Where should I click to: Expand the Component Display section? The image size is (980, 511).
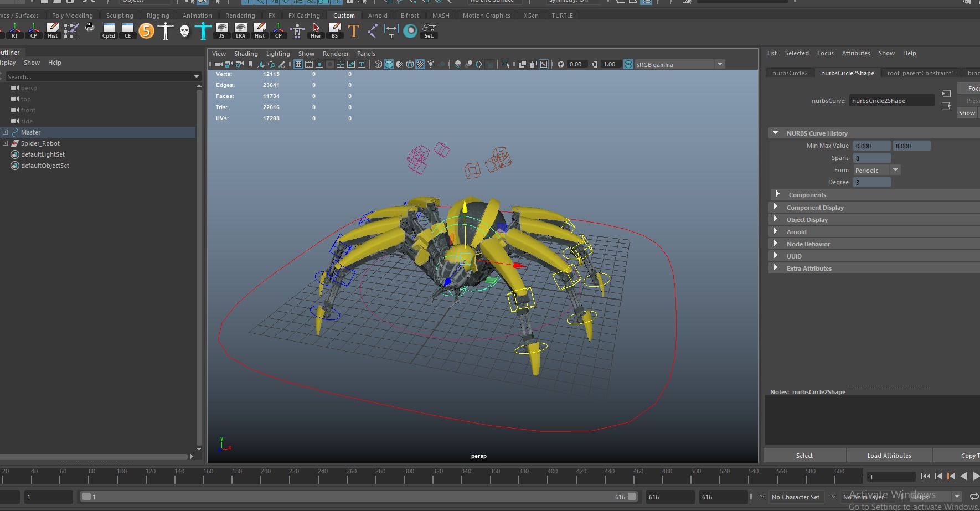[x=776, y=207]
